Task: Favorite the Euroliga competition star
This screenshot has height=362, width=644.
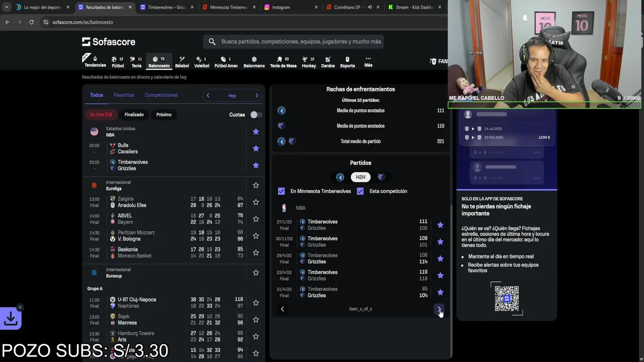Action: 256,186
